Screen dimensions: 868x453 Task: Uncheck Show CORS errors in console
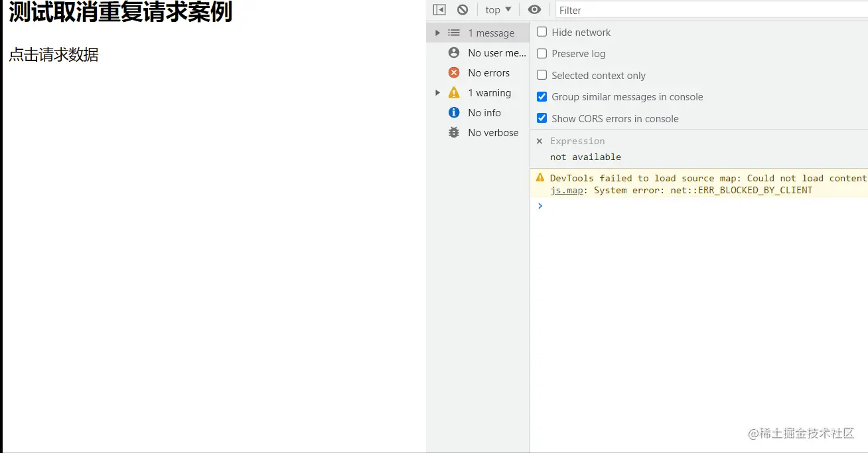pos(542,118)
